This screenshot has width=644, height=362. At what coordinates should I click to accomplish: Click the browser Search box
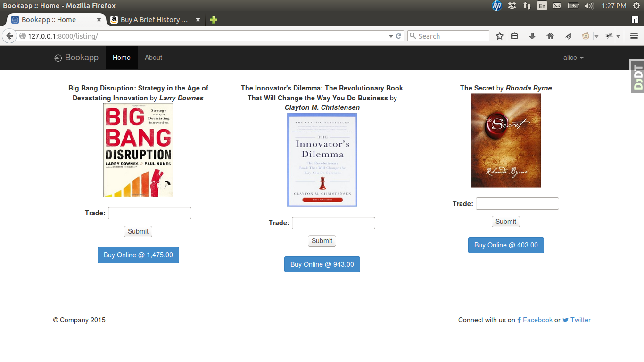coord(448,36)
